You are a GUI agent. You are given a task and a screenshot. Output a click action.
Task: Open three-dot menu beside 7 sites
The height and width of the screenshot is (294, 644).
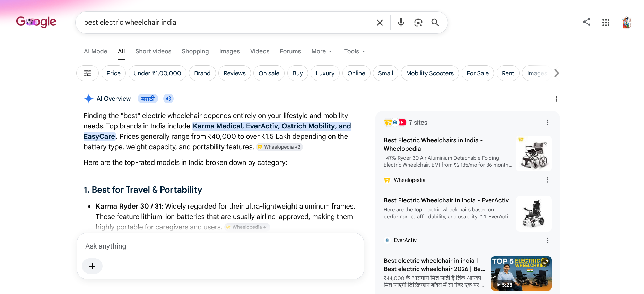pyautogui.click(x=548, y=123)
